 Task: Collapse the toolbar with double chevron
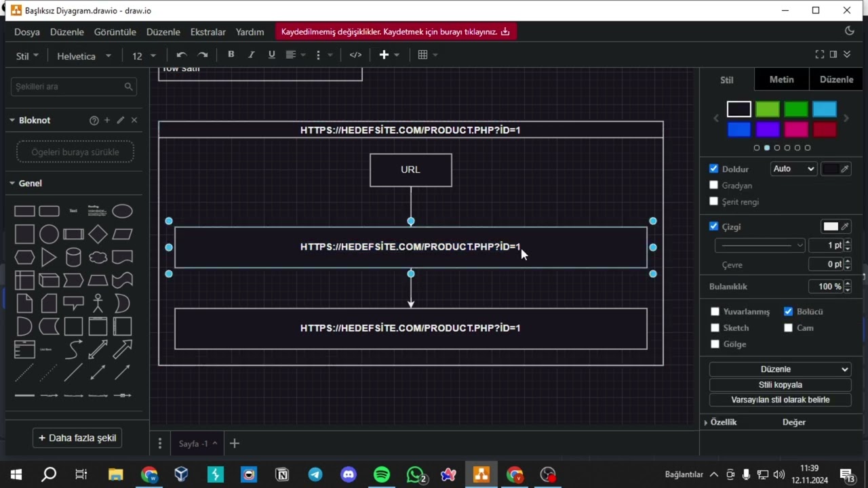pos(847,55)
